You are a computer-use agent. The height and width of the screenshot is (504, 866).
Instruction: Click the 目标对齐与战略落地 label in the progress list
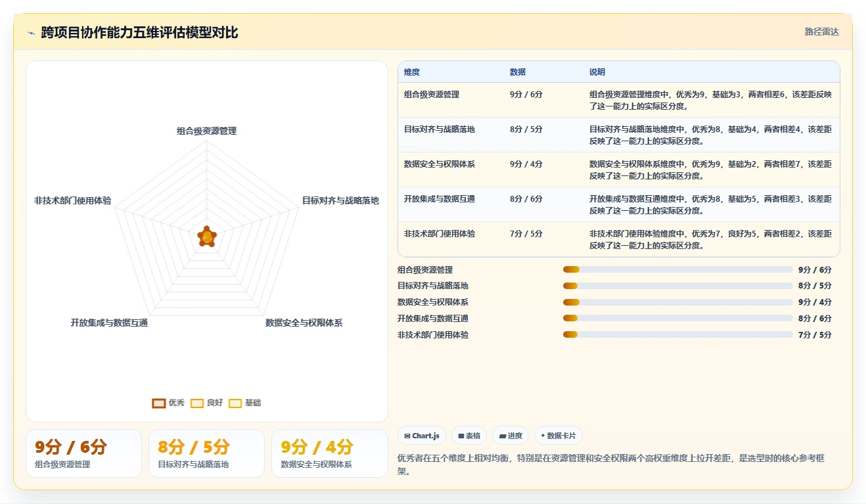click(433, 286)
